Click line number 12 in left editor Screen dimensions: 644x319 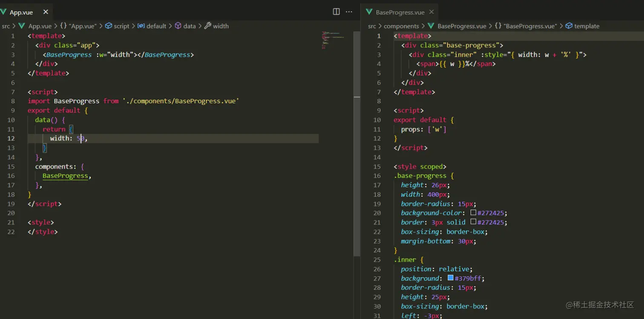11,138
